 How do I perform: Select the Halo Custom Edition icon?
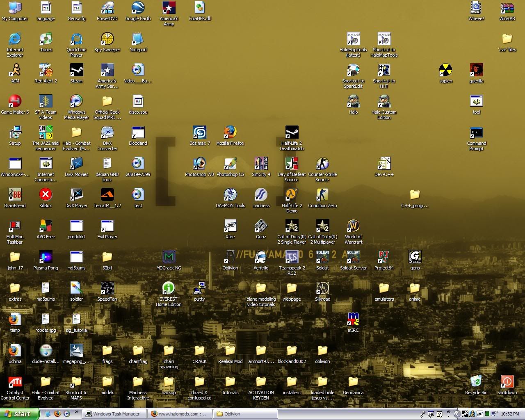(384, 107)
